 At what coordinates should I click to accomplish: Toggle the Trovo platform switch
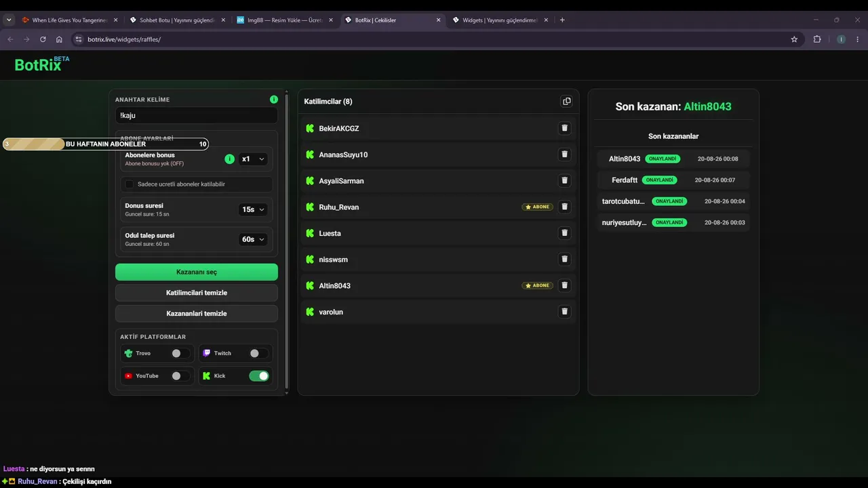(180, 353)
